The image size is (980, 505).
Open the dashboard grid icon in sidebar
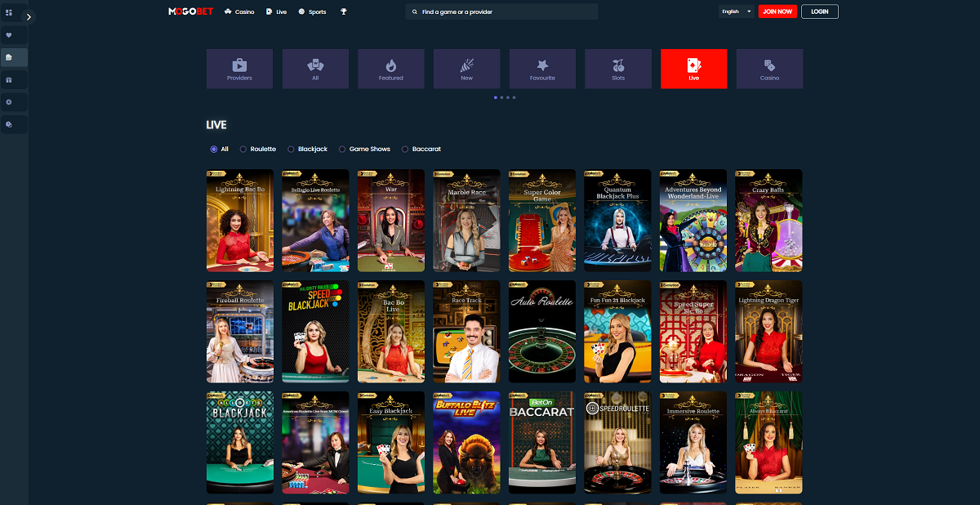click(x=9, y=13)
